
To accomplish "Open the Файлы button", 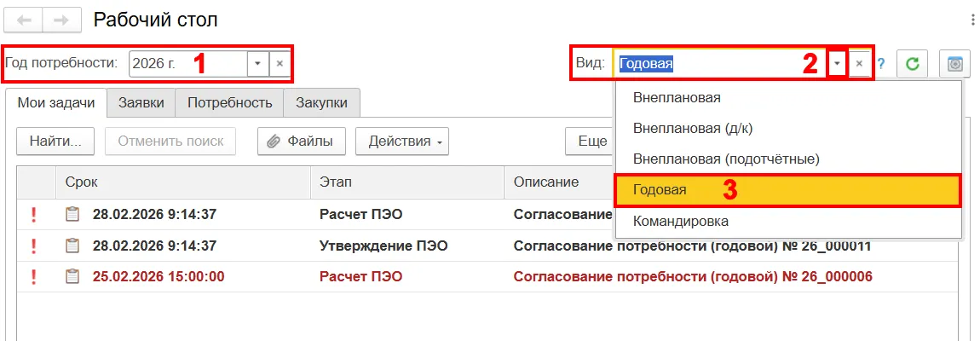I will [x=302, y=142].
